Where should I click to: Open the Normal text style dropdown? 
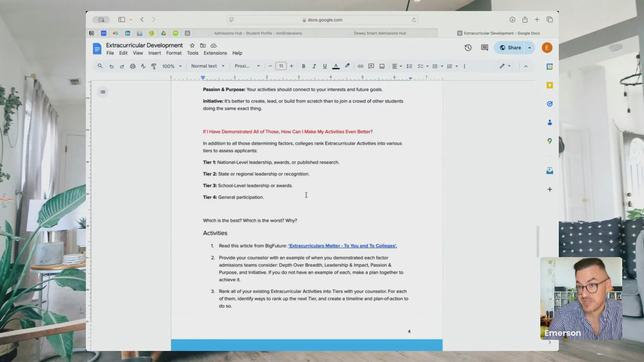[x=208, y=66]
